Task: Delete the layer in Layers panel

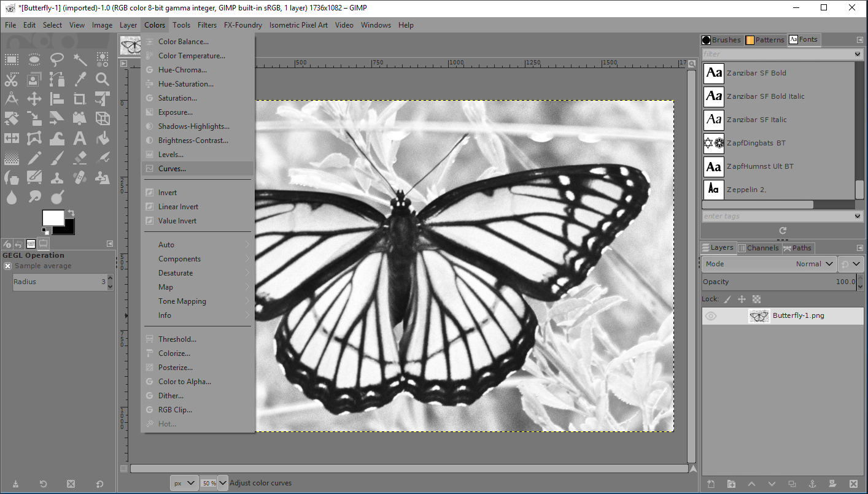Action: (x=853, y=484)
